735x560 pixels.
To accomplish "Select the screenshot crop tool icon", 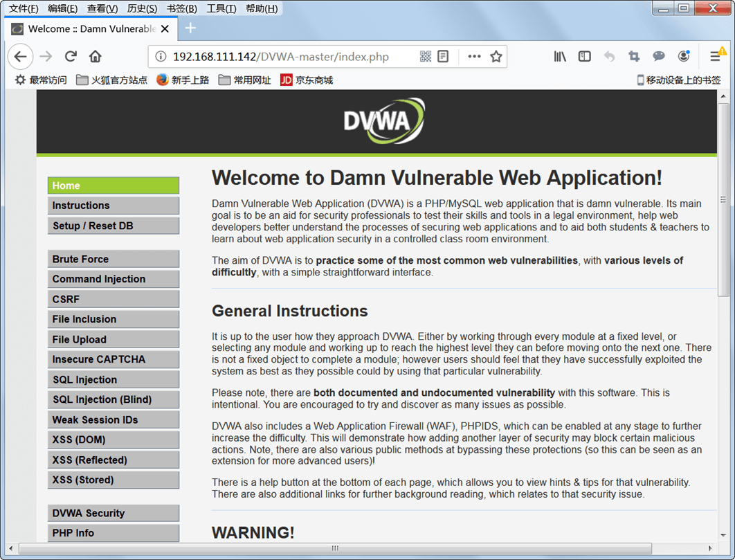I will click(634, 57).
